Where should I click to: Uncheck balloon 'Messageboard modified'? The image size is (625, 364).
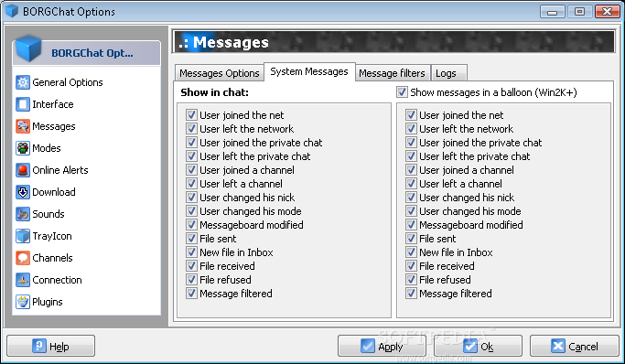tap(411, 225)
